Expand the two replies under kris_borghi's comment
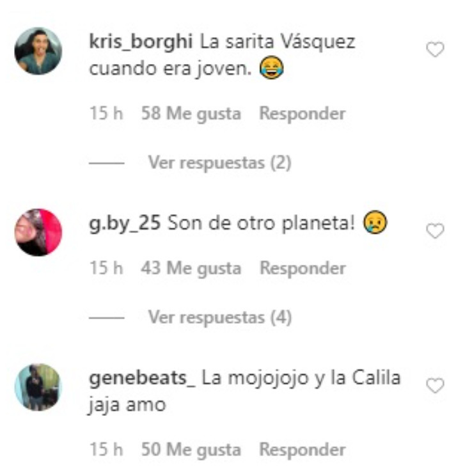Image resolution: width=472 pixels, height=476 pixels. pos(220,163)
